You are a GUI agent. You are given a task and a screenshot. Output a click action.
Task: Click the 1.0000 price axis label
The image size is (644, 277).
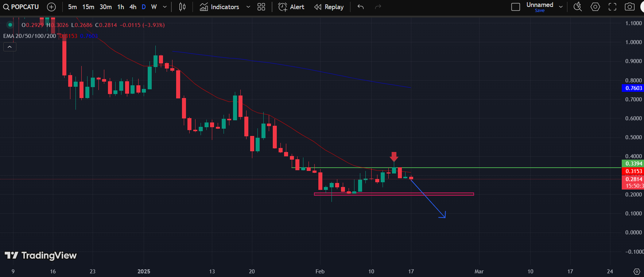(633, 42)
